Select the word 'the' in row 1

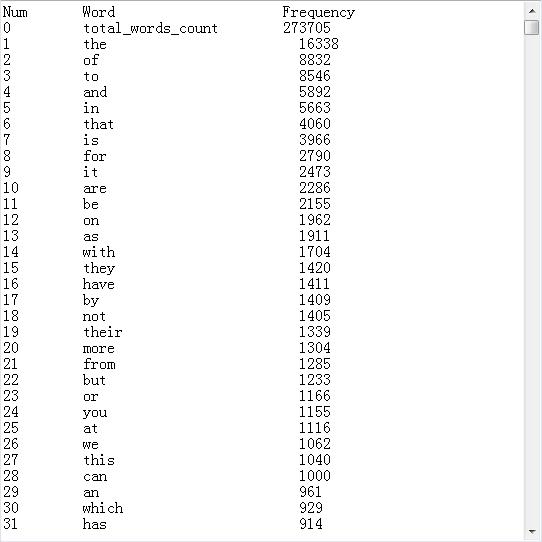(x=95, y=44)
